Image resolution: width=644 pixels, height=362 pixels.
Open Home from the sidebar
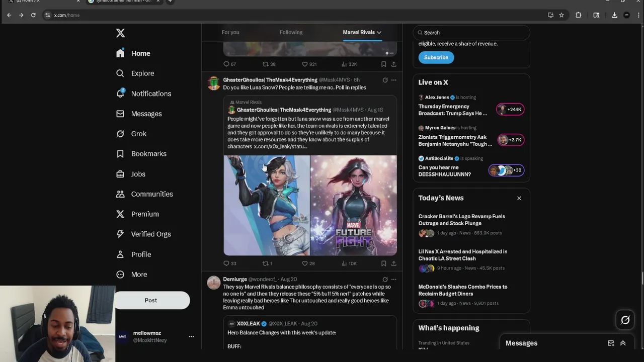(x=133, y=53)
